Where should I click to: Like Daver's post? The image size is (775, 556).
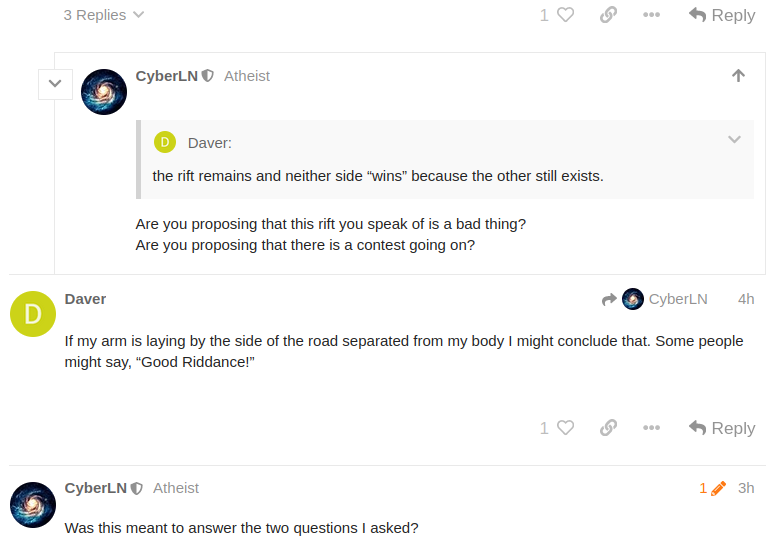564,428
